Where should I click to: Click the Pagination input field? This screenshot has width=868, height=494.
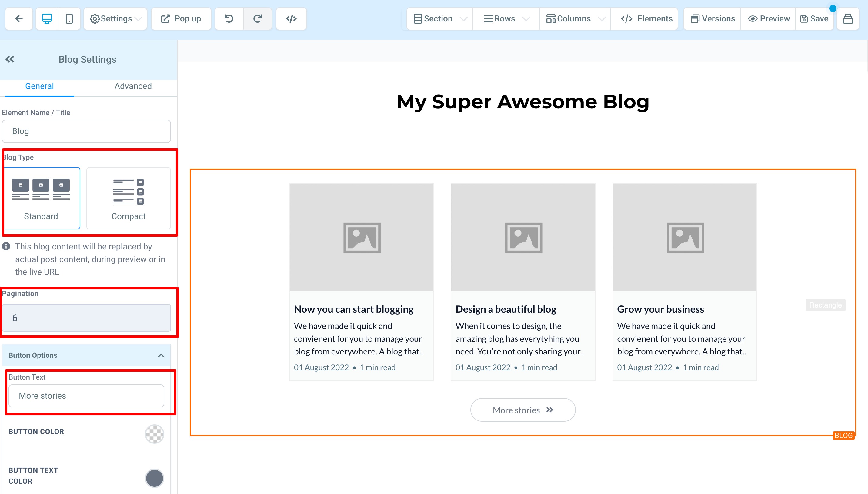(x=86, y=318)
